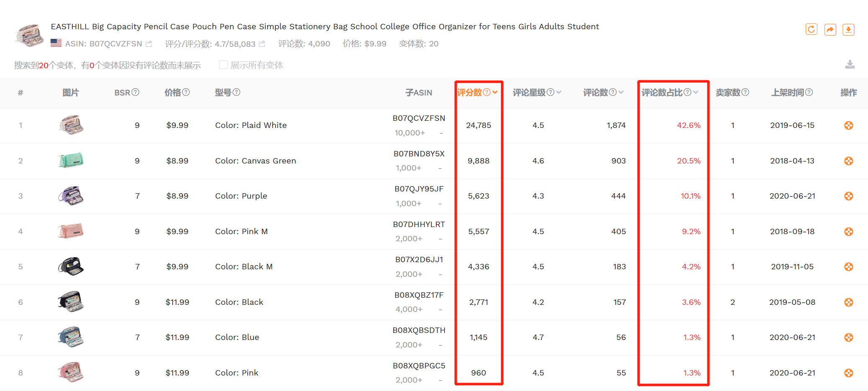
Task: Click the orange share arrow icon
Action: click(x=830, y=29)
